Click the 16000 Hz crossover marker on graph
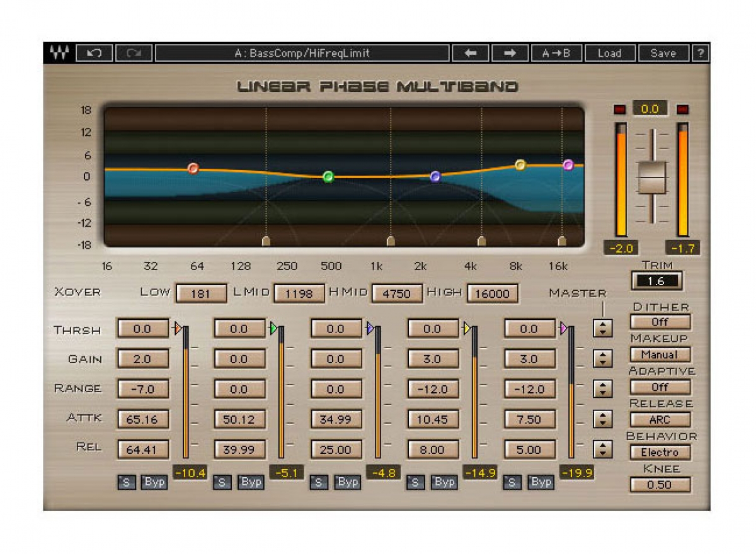 click(x=562, y=241)
